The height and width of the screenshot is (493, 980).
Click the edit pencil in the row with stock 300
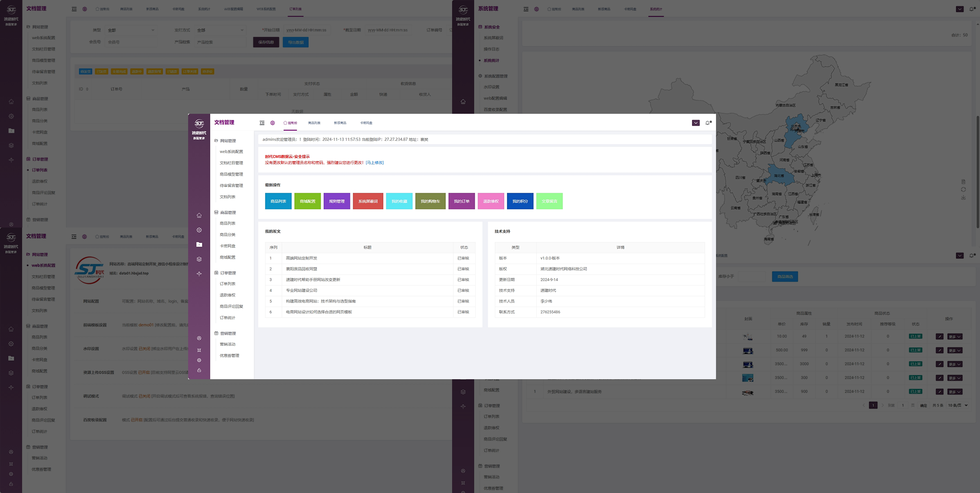940,378
